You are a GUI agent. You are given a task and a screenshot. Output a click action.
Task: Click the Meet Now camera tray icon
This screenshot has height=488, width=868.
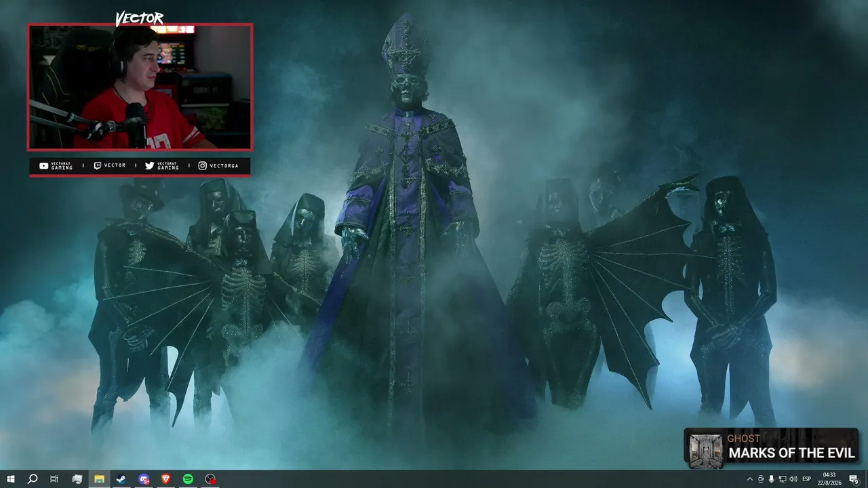[x=760, y=479]
